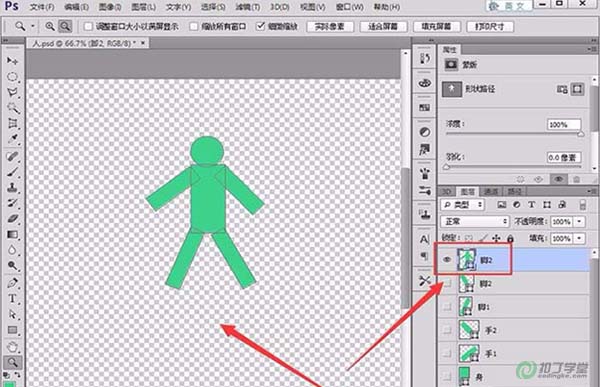Hide the selected top layer eye icon
Viewport: 600px width, 387px height.
[x=447, y=260]
